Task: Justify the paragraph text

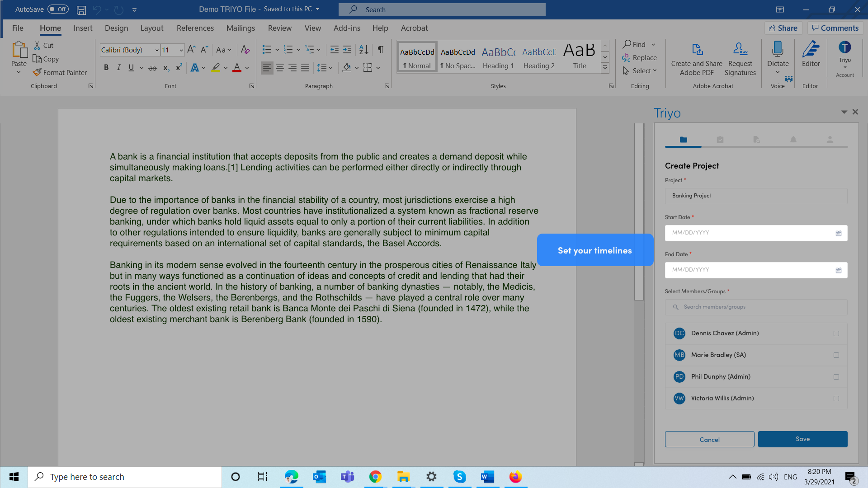Action: 305,68
